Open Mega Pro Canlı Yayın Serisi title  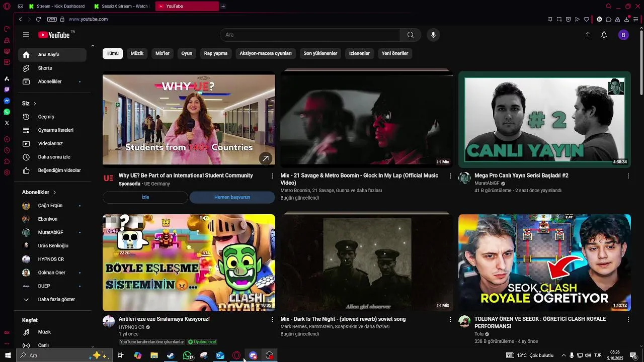click(521, 175)
